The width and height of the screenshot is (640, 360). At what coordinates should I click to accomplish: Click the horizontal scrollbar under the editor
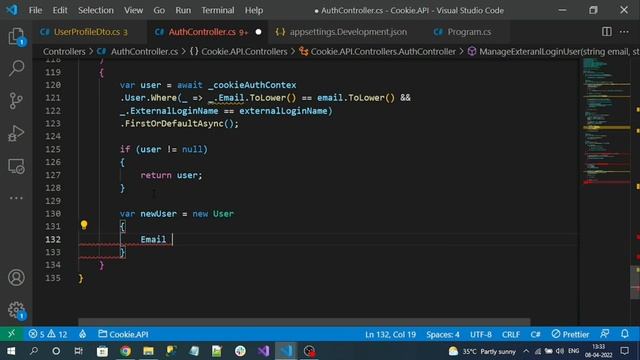pos(304,322)
